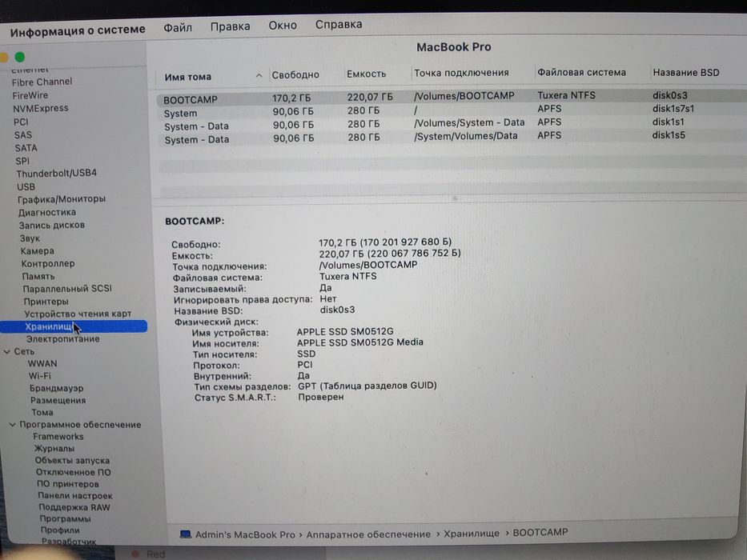The height and width of the screenshot is (560, 747).
Task: Select USB in sidebar
Action: pyautogui.click(x=26, y=186)
